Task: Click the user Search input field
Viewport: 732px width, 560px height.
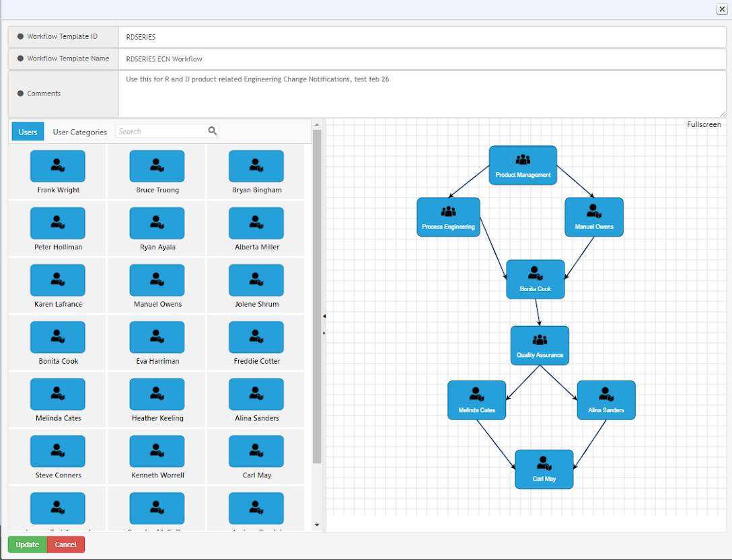Action: (161, 131)
